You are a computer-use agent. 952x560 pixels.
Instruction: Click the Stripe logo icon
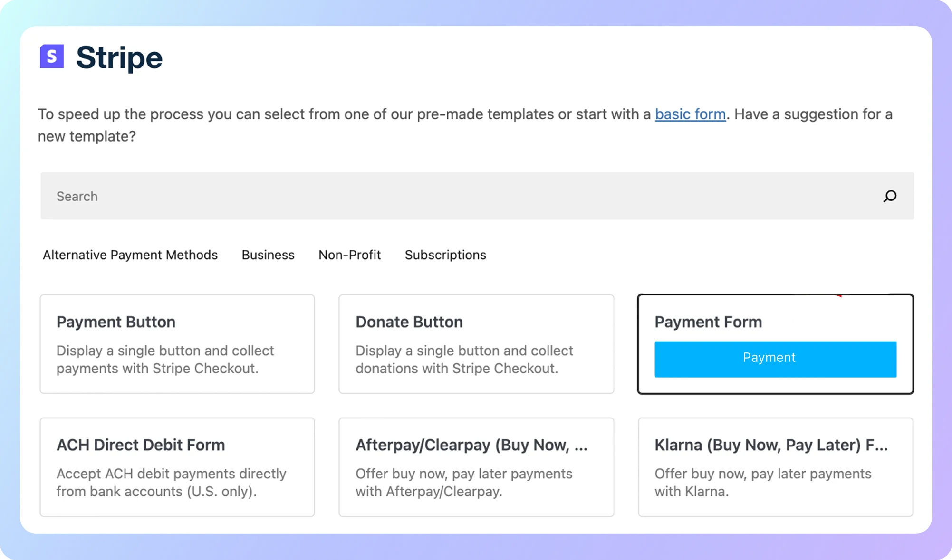pyautogui.click(x=52, y=57)
